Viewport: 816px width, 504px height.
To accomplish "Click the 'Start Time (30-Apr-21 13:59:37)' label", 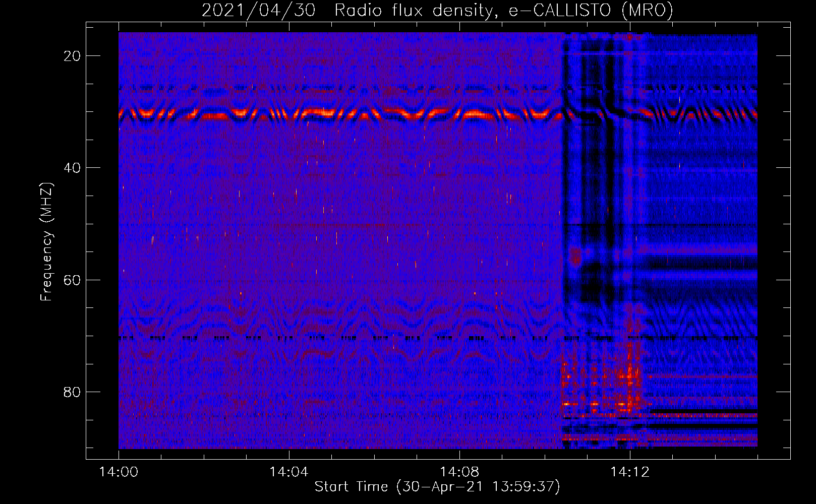I will coord(437,487).
